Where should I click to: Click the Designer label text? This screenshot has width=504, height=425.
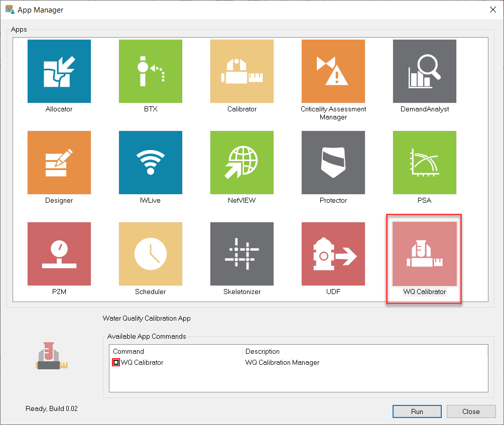59,200
